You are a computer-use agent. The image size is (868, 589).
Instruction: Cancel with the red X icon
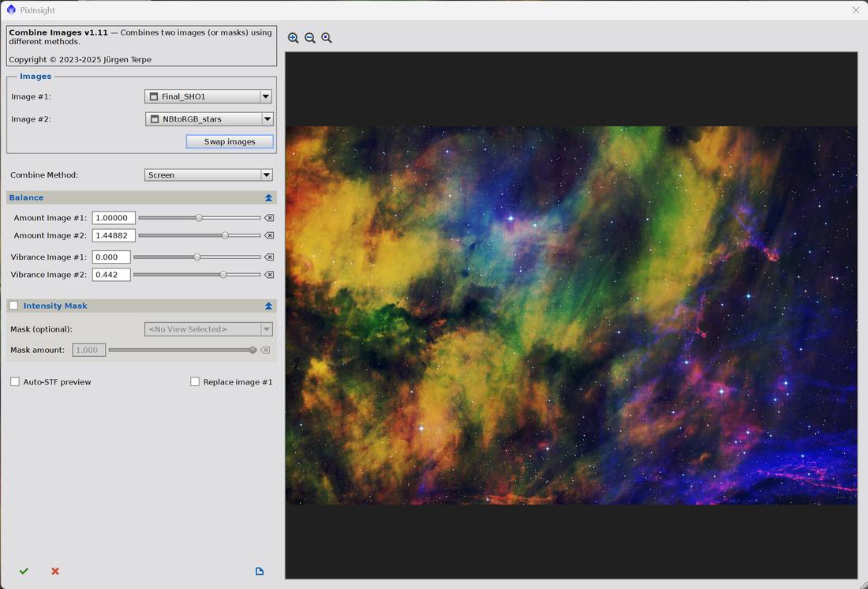coord(55,572)
